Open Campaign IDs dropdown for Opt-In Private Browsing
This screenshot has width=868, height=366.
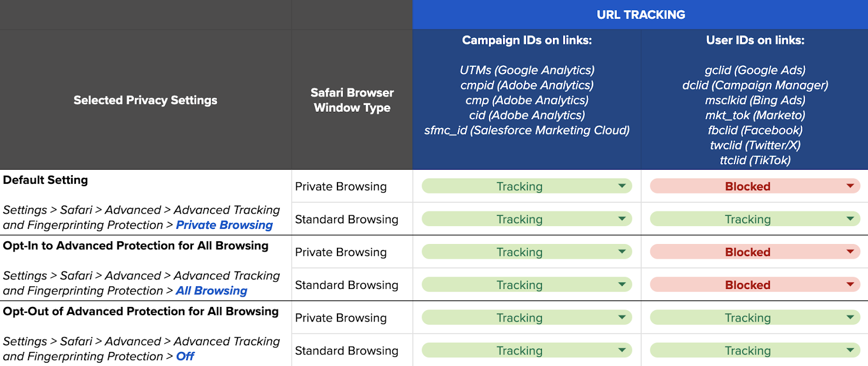coord(527,252)
